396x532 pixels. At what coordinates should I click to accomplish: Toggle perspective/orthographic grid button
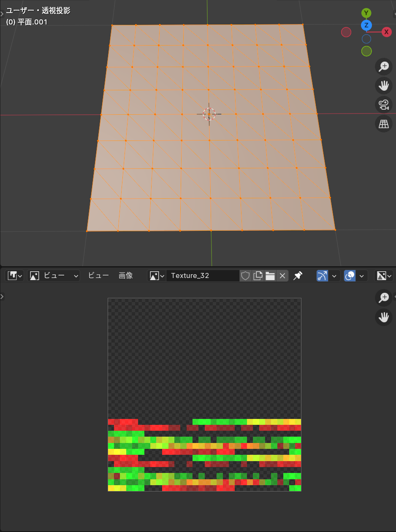pyautogui.click(x=384, y=124)
